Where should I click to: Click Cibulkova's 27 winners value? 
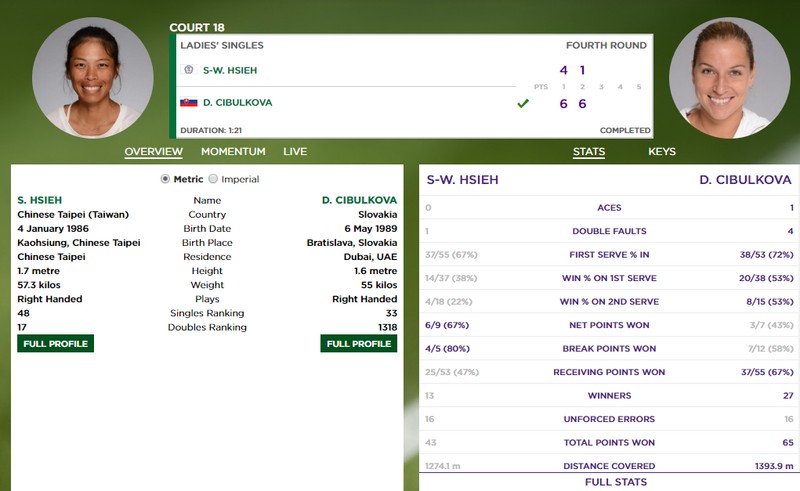(788, 396)
